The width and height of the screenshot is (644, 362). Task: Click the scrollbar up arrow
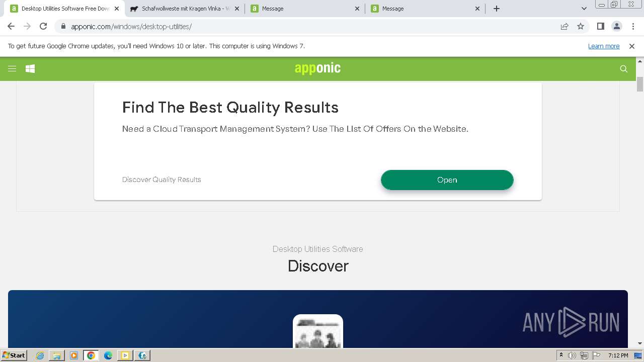coord(640,61)
